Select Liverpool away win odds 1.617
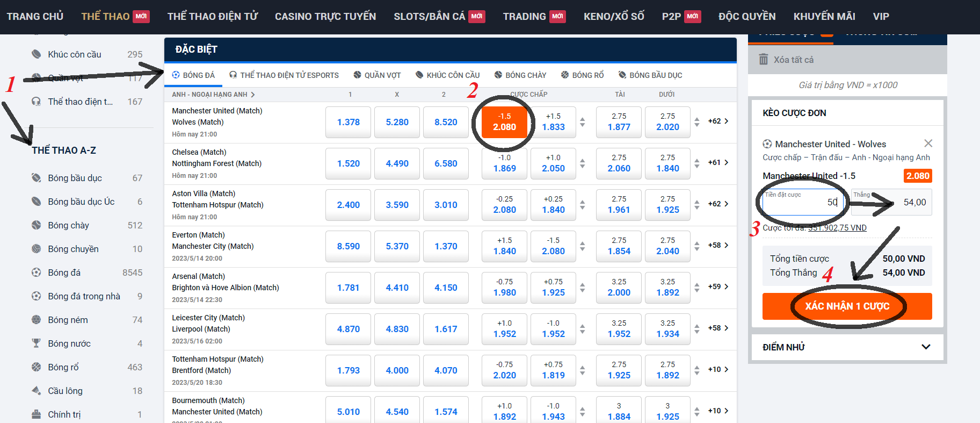Image resolution: width=980 pixels, height=423 pixels. click(x=446, y=329)
